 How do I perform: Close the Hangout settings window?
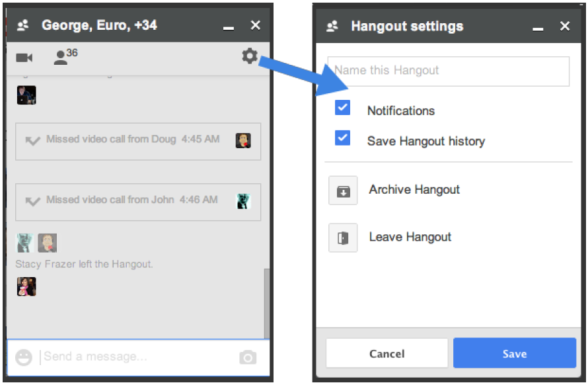click(x=565, y=26)
